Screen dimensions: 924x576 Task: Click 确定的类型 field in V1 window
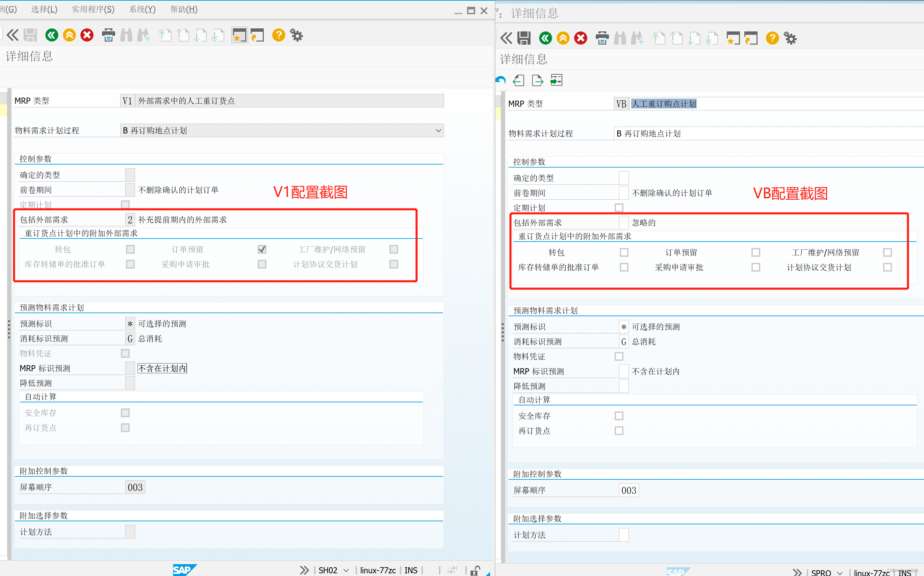130,175
